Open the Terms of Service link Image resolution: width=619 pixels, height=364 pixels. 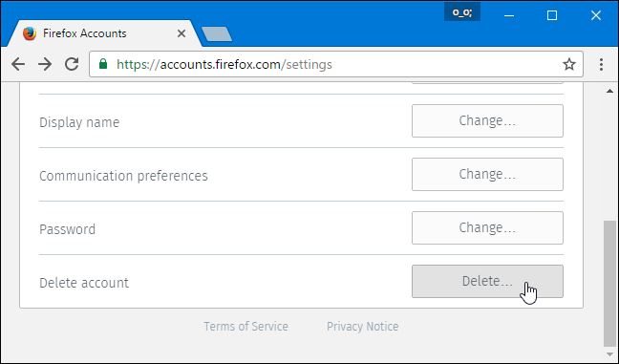(245, 327)
